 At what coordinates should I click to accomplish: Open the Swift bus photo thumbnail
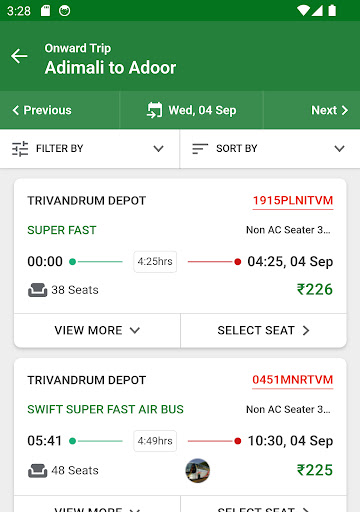point(198,470)
